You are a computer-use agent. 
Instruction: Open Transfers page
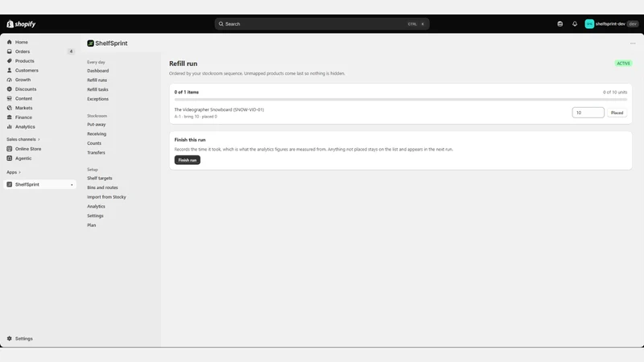[96, 153]
